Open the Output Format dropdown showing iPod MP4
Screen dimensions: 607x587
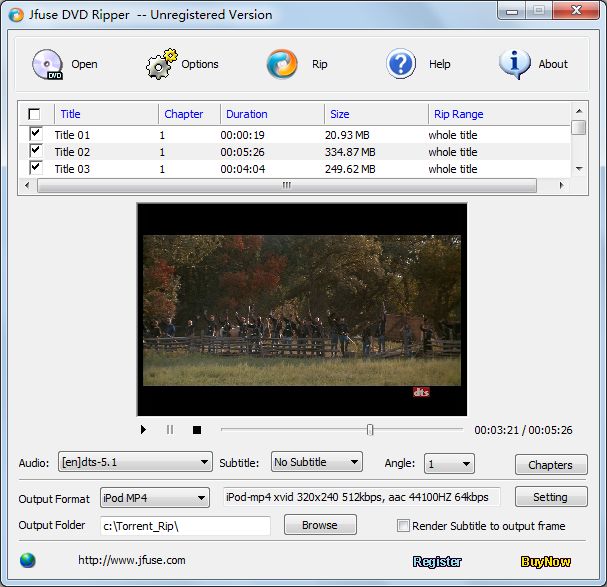(155, 498)
